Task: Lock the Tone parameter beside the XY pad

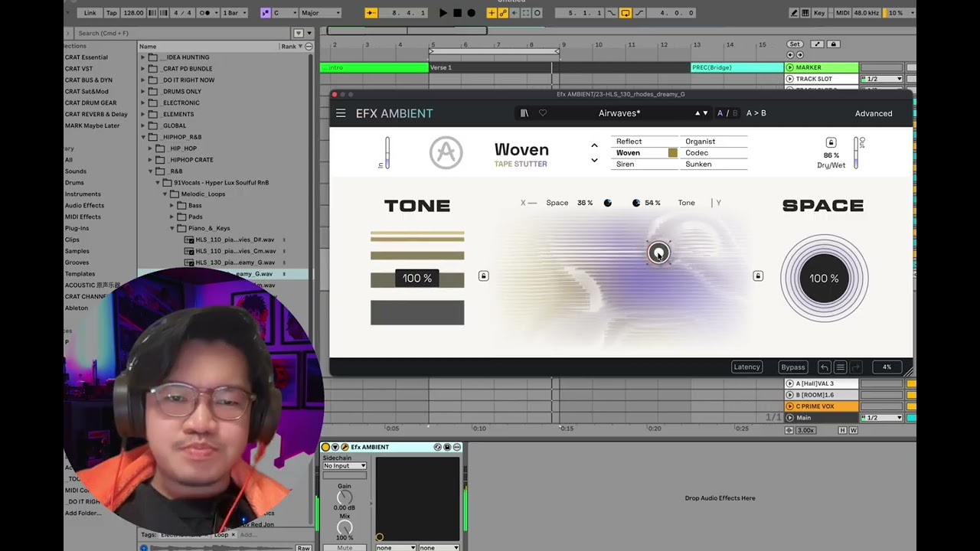Action: click(483, 275)
